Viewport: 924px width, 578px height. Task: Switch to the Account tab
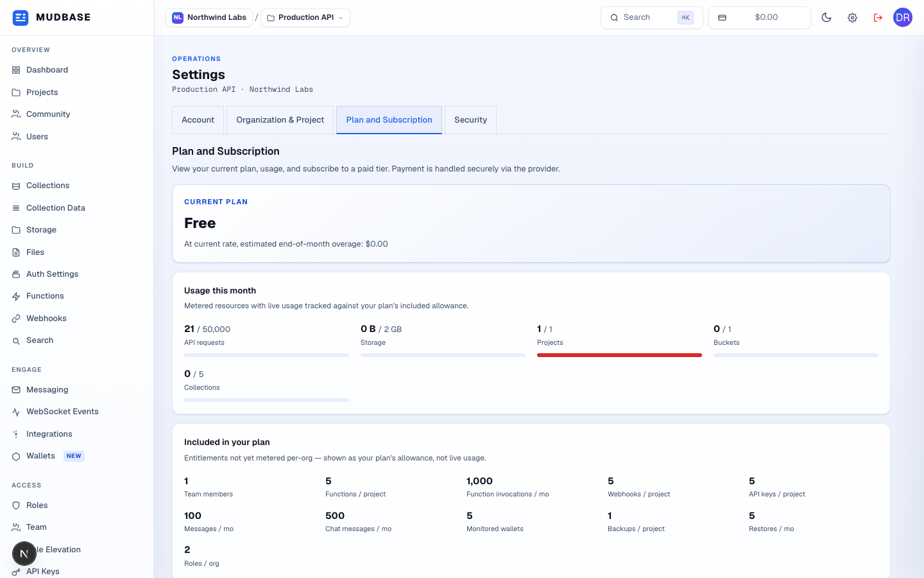[198, 120]
